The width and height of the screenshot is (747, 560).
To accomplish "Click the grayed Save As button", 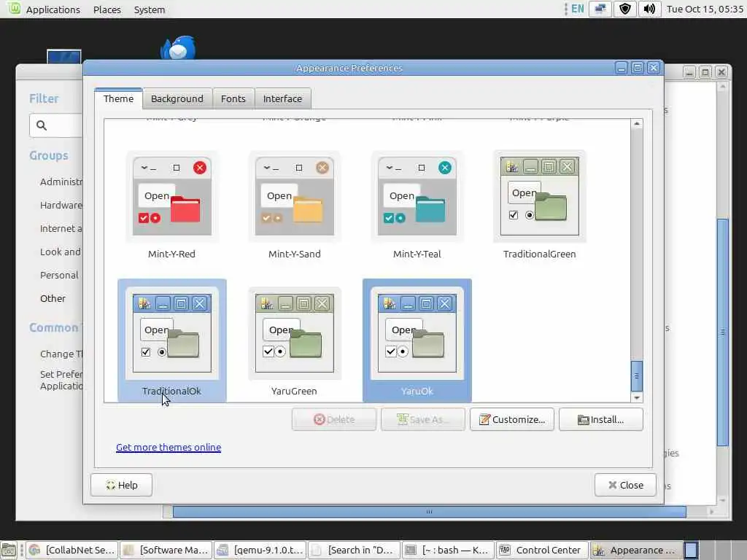I will click(423, 419).
